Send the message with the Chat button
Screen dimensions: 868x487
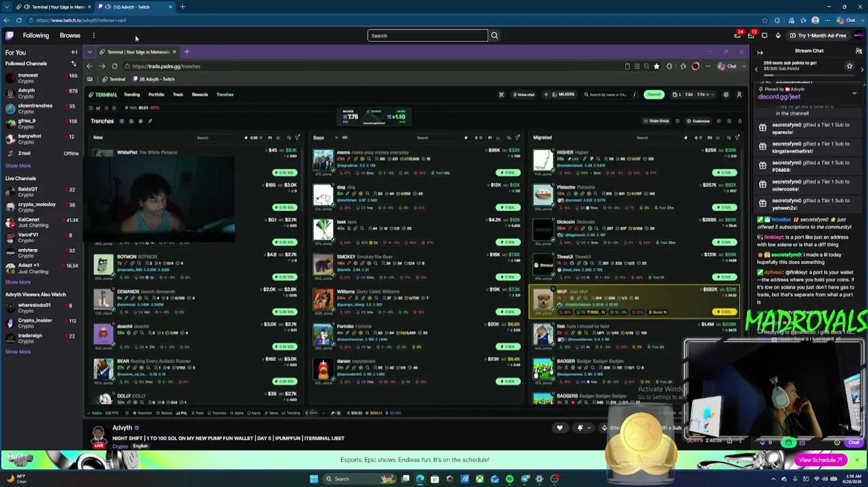(x=854, y=442)
